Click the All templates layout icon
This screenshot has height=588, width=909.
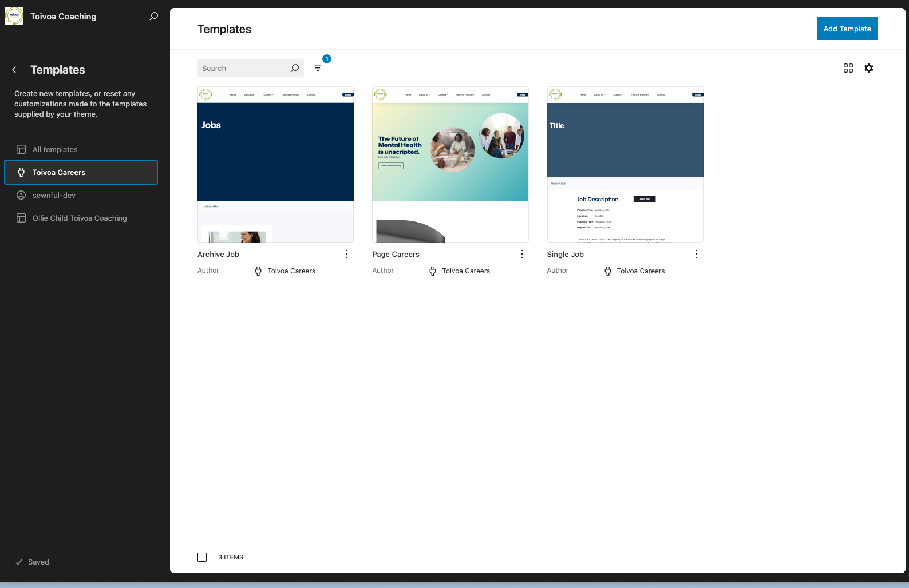click(x=21, y=149)
